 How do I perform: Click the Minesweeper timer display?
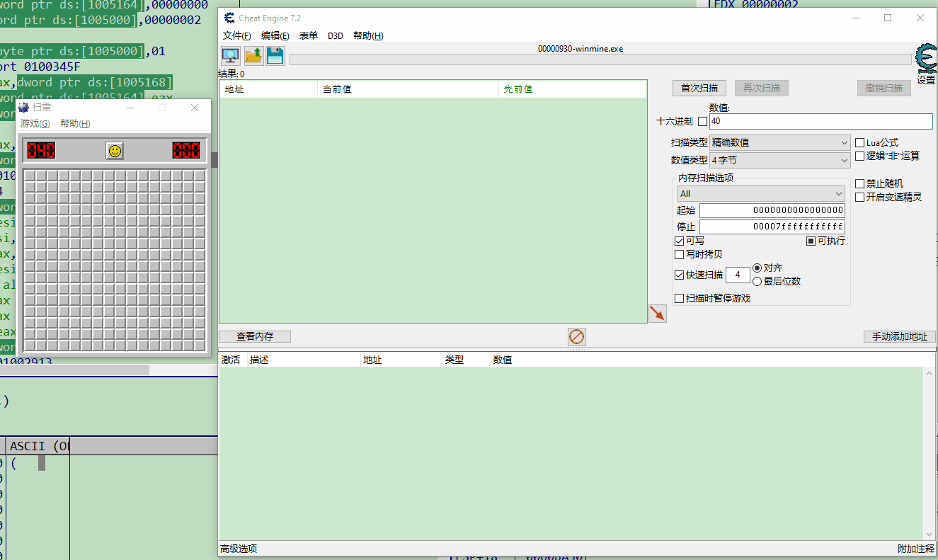click(186, 150)
